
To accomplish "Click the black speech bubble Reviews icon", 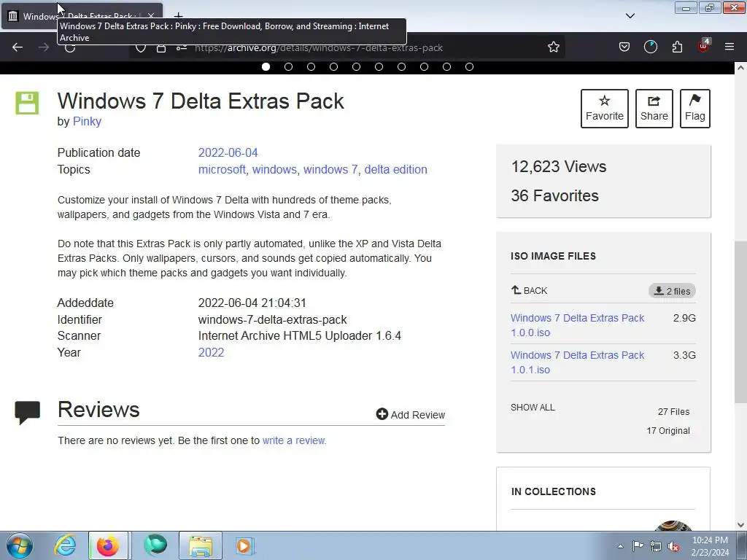I will (x=27, y=413).
